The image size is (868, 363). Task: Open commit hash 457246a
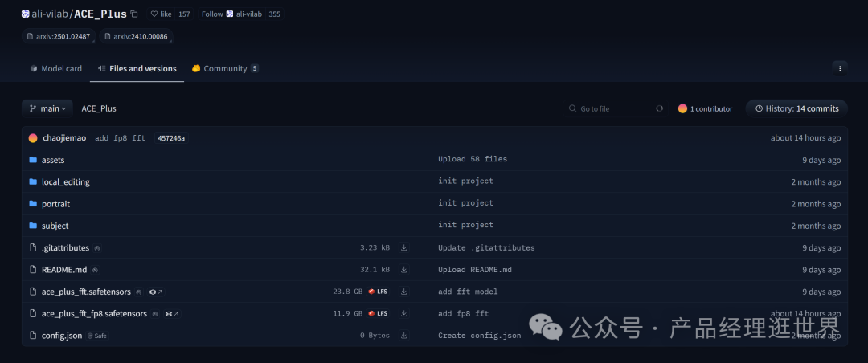(x=170, y=138)
